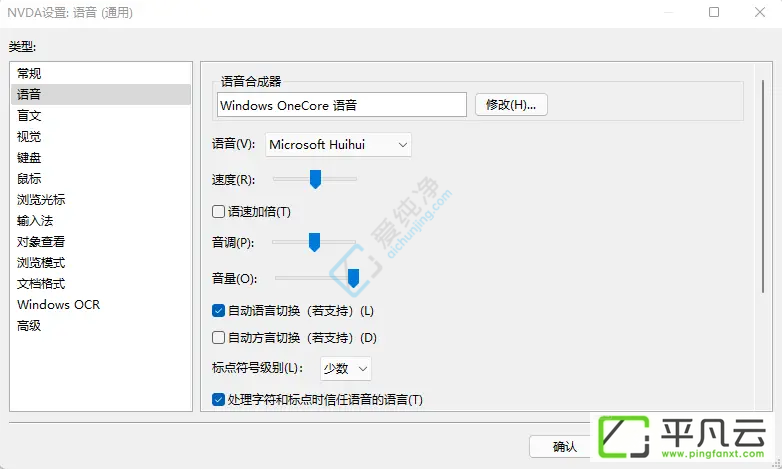Viewport: 782px width, 469px height.
Task: Open the 语音(V) Microsoft Huihui dropdown
Action: (338, 145)
